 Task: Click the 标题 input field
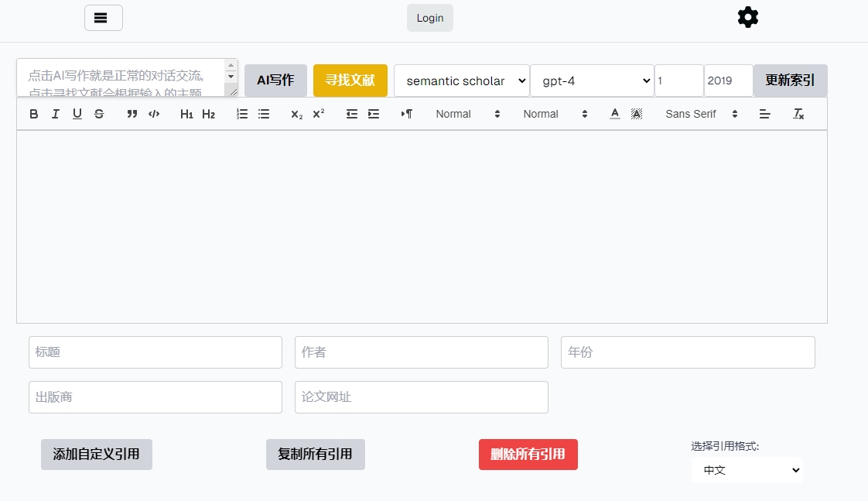[x=155, y=352]
